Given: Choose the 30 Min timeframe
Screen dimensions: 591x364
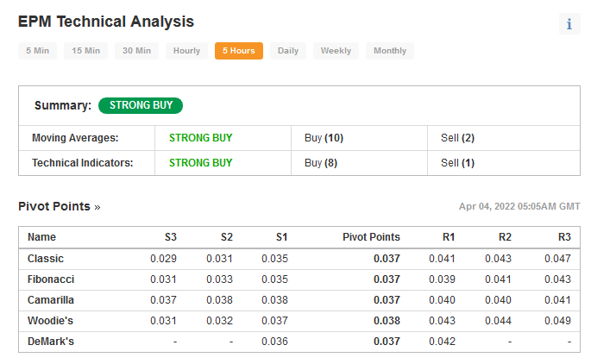Looking at the screenshot, I should 136,51.
